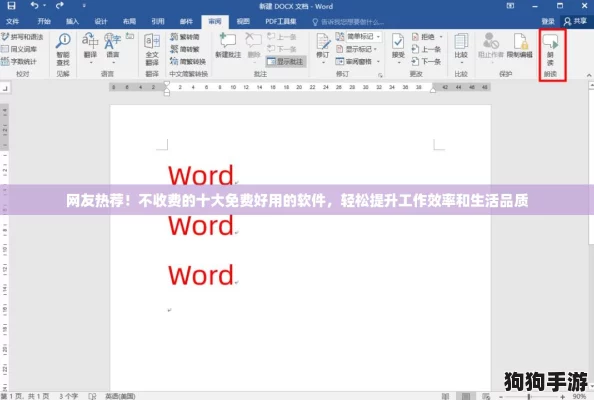Switch to the 邮件 (Mailings) tab
Image resolution: width=594 pixels, height=400 pixels.
click(x=186, y=21)
